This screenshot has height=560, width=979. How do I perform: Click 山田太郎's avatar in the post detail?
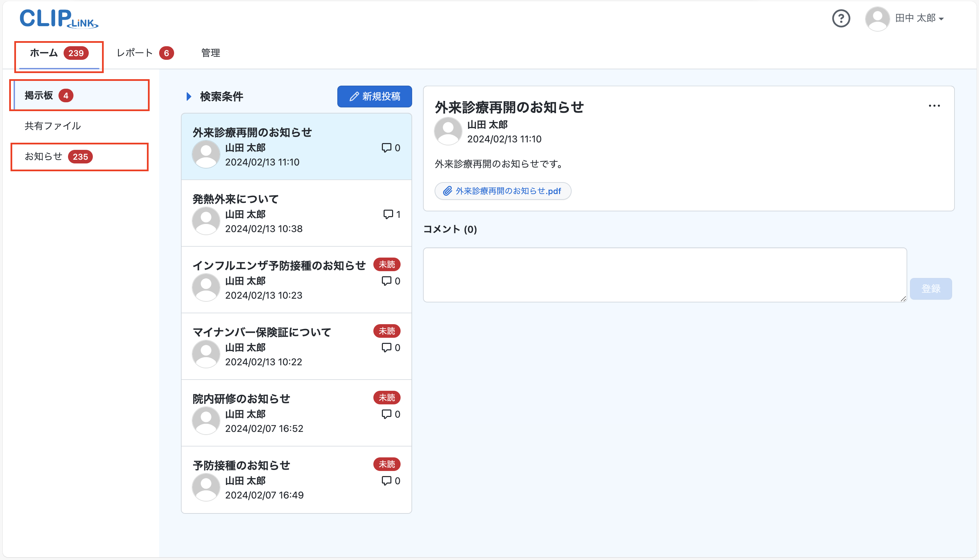click(448, 131)
